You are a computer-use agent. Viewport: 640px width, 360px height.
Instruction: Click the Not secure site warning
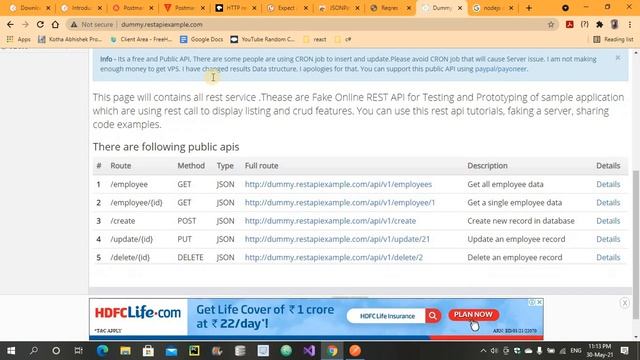tap(92, 24)
